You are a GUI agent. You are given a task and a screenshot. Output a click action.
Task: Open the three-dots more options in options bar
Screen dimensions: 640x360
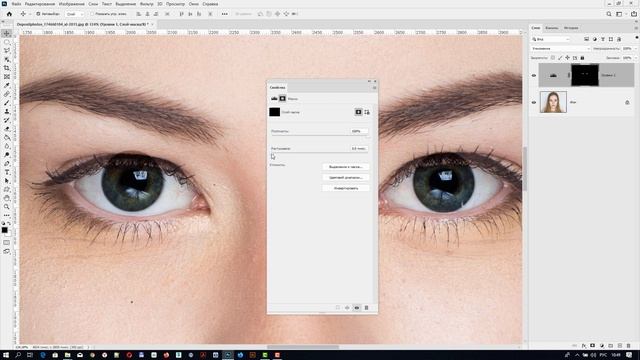pos(224,14)
